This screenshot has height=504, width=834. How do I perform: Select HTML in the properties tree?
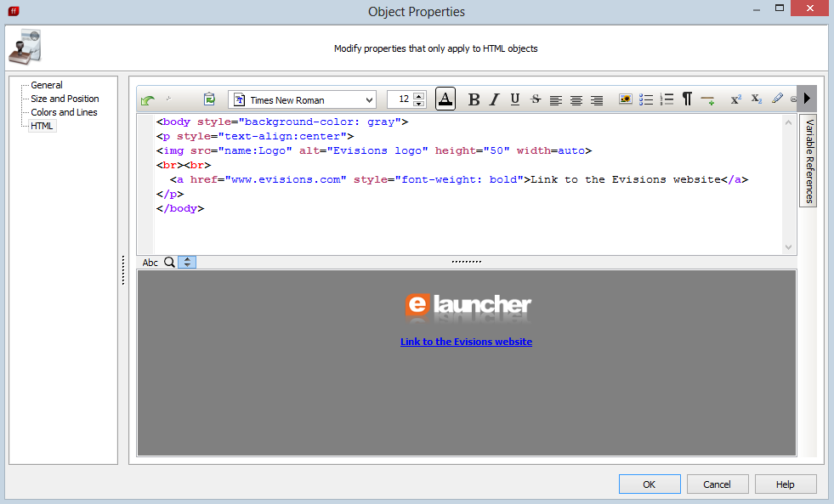click(42, 126)
